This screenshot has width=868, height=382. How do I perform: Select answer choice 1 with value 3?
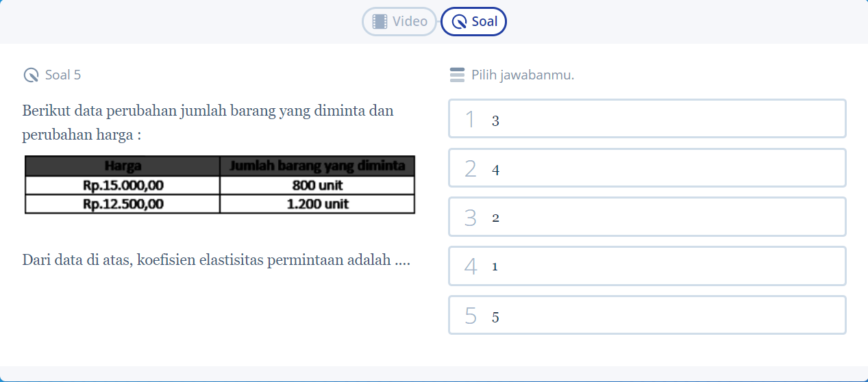pos(647,118)
